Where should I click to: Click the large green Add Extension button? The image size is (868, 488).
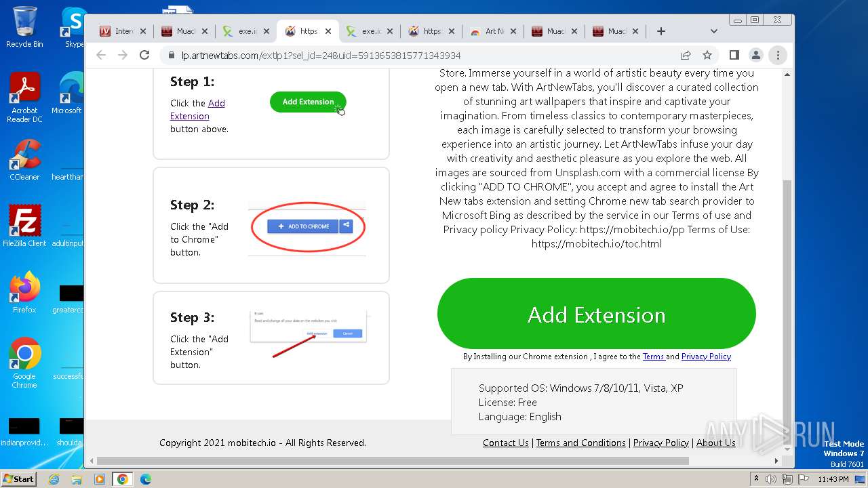click(597, 314)
